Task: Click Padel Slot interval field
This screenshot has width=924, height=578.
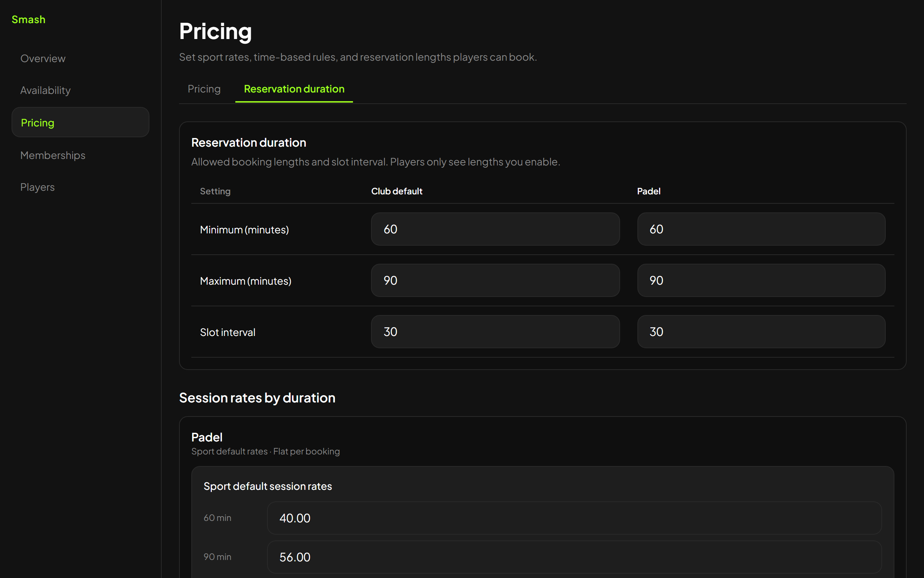Action: tap(761, 331)
